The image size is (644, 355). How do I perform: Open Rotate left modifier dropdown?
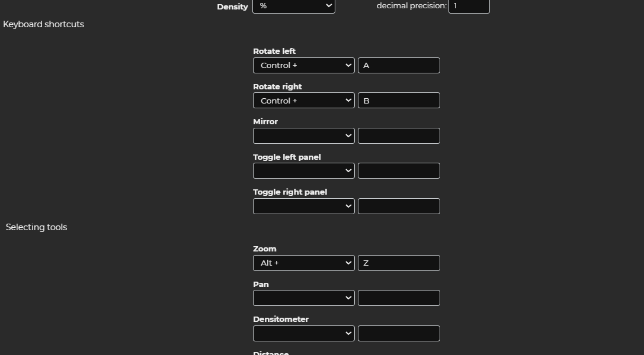point(303,66)
